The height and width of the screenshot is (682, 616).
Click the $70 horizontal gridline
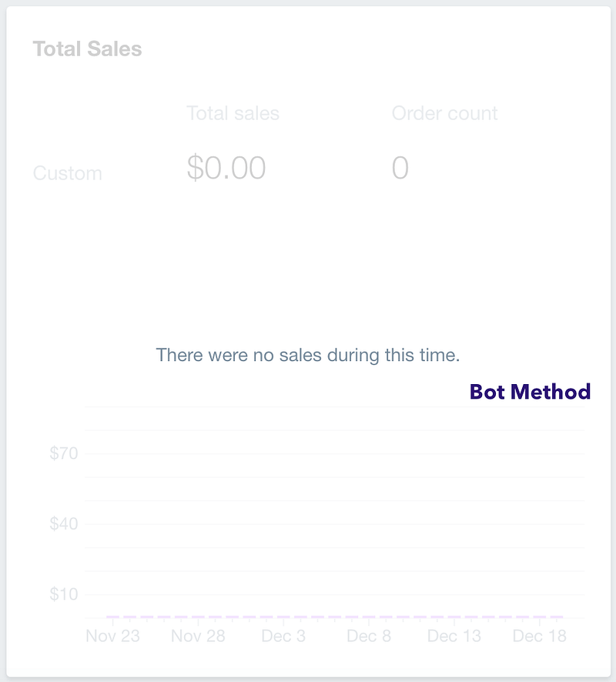click(x=334, y=453)
